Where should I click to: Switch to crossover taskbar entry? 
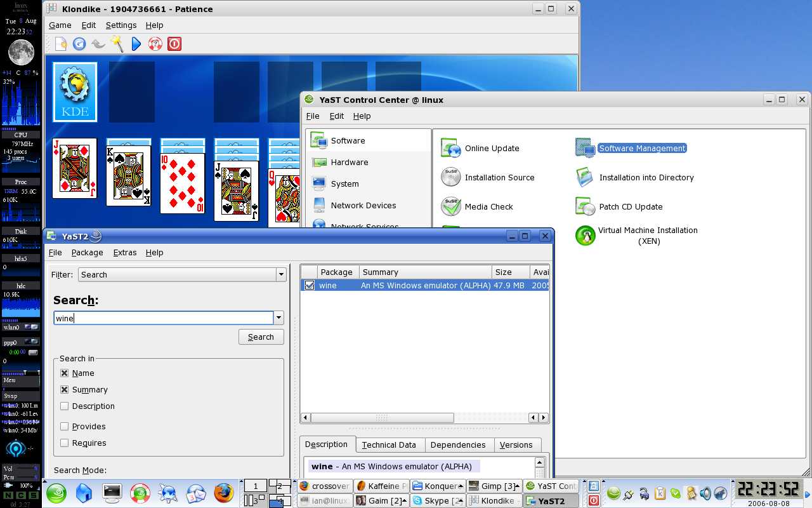tap(325, 486)
